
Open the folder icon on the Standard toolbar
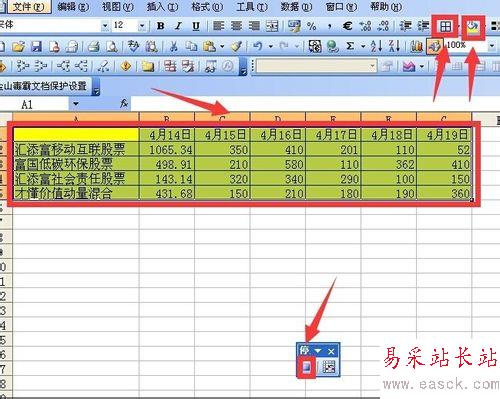point(19,46)
